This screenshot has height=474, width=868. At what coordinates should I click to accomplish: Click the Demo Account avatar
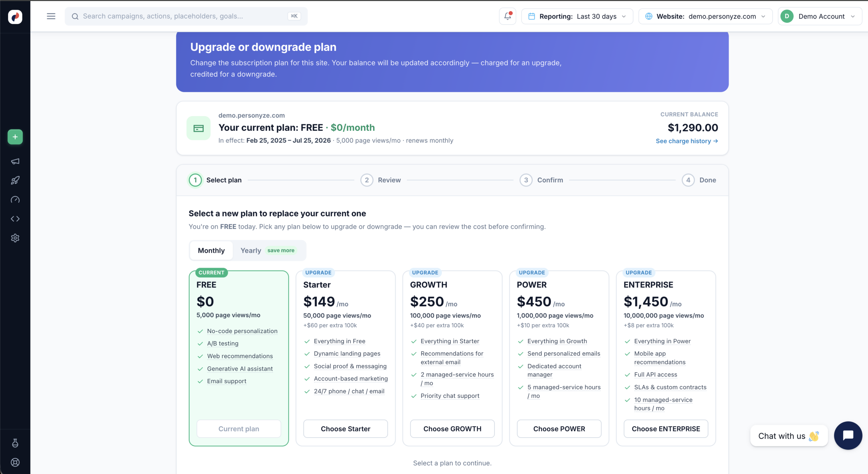click(787, 16)
